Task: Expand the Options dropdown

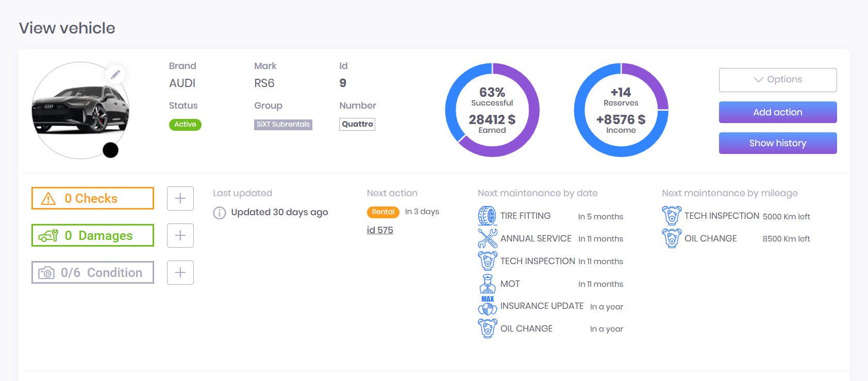Action: pos(777,80)
